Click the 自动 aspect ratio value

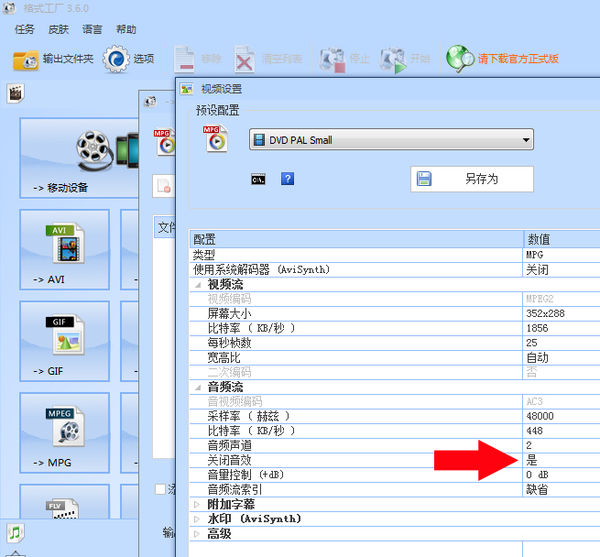pyautogui.click(x=537, y=358)
